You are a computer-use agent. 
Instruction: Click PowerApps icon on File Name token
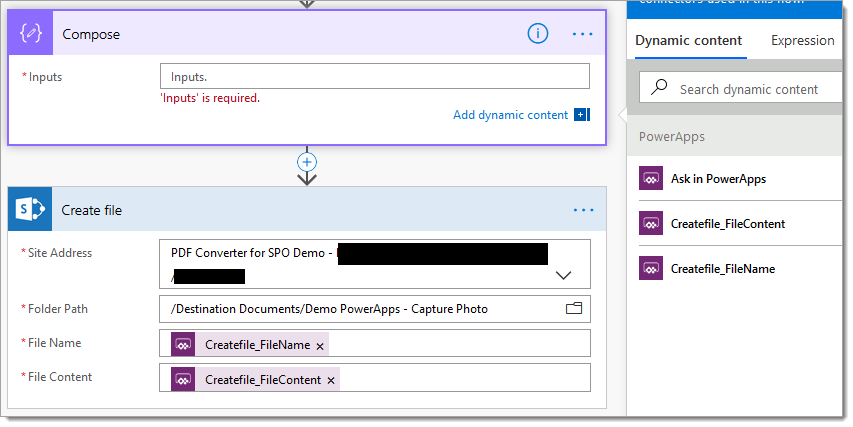coord(183,344)
